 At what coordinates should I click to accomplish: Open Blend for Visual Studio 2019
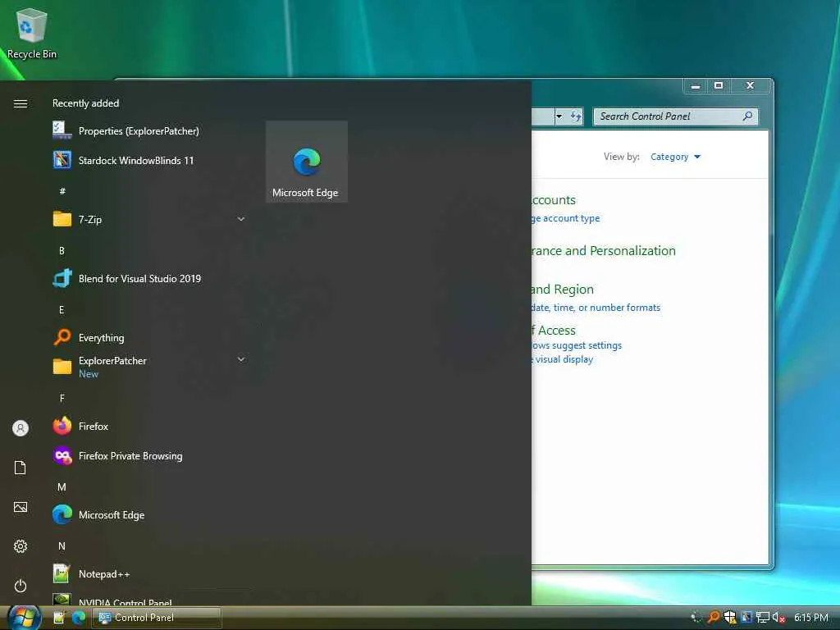click(149, 279)
